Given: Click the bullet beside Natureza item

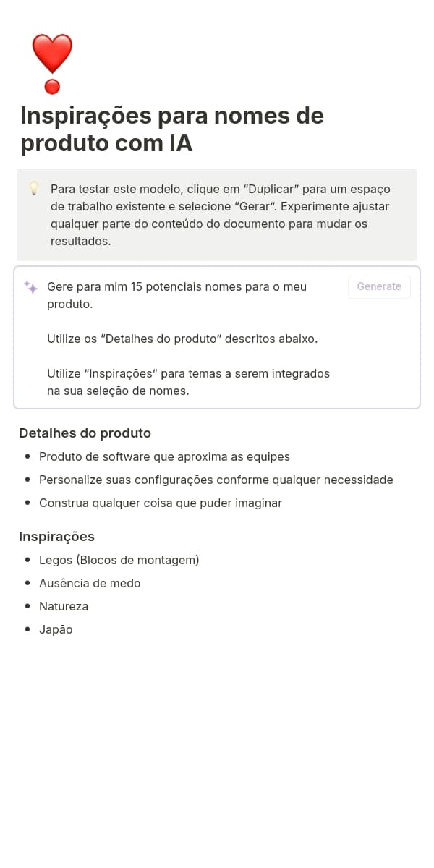Looking at the screenshot, I should [x=27, y=606].
